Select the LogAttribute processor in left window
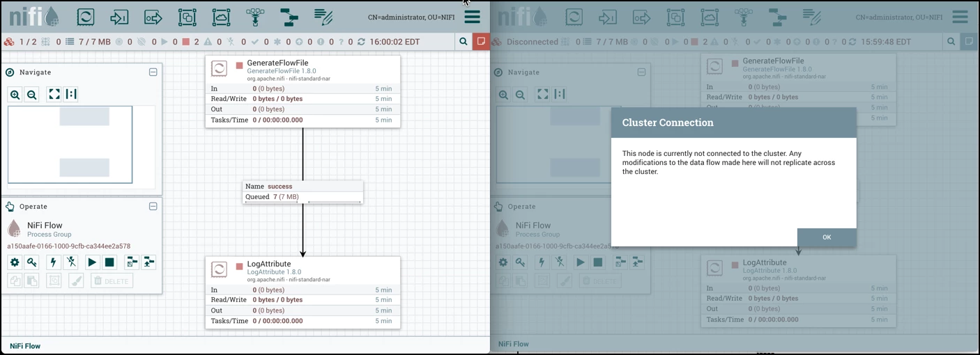980x355 pixels. [303, 292]
